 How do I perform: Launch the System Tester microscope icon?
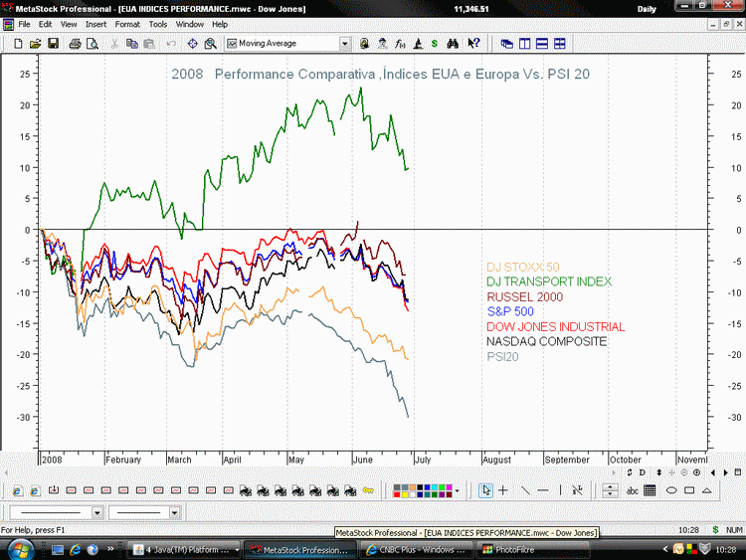click(x=418, y=44)
